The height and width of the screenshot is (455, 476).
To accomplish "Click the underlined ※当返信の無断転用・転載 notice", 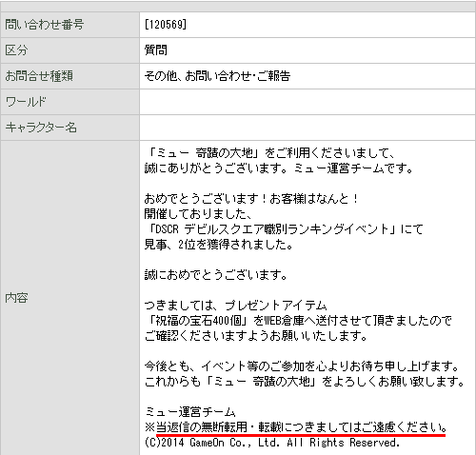I will (x=296, y=427).
